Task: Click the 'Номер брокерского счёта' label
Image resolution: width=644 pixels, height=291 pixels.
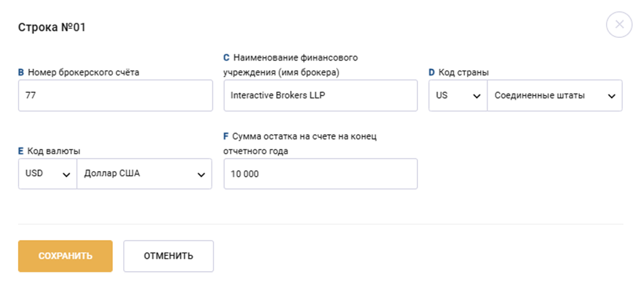Action: pos(87,72)
